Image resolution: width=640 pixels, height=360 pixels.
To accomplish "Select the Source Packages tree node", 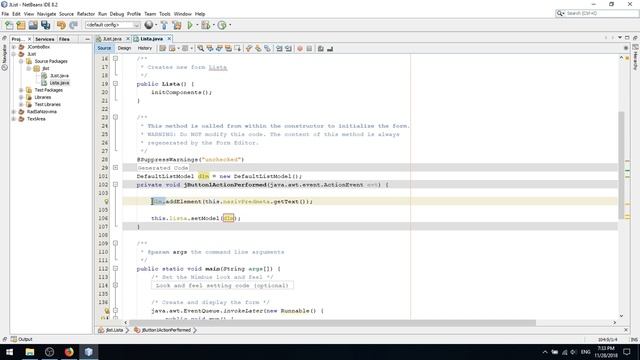I will 51,61.
